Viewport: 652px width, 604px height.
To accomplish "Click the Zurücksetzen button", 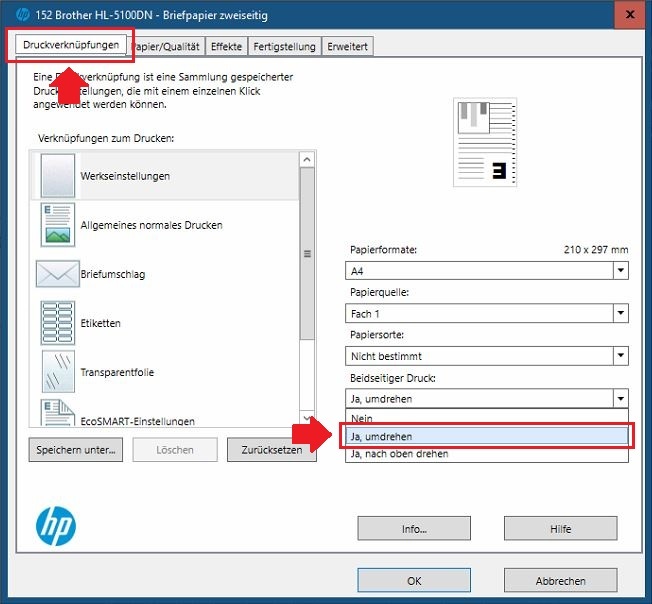I will coord(272,449).
